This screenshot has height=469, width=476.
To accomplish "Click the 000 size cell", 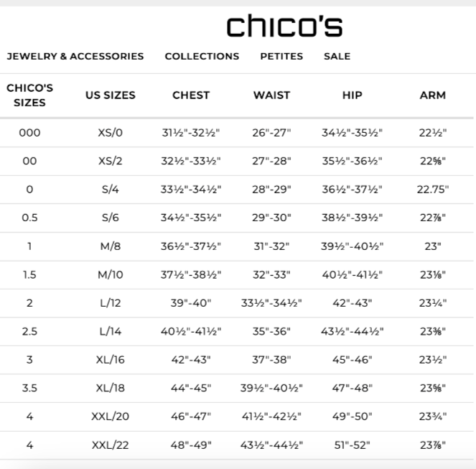I will click(29, 133).
